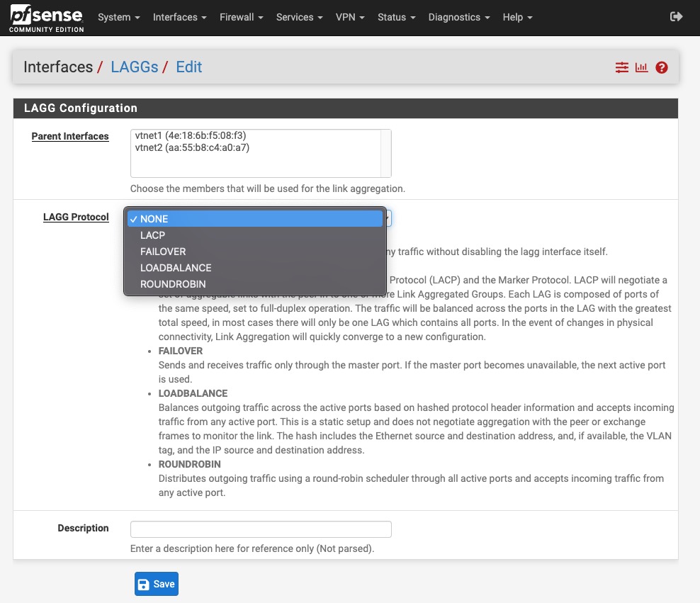The image size is (700, 603).
Task: Open the Diagnostics menu
Action: pos(459,18)
